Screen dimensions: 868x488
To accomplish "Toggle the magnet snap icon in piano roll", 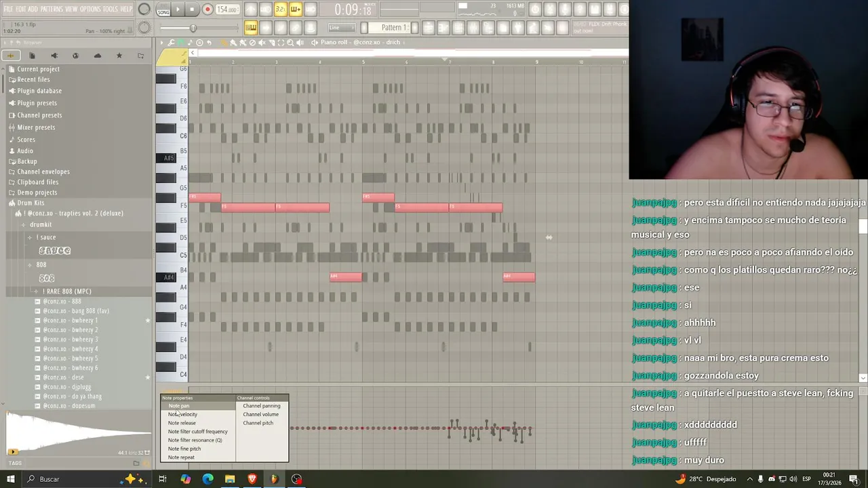I will 180,42.
